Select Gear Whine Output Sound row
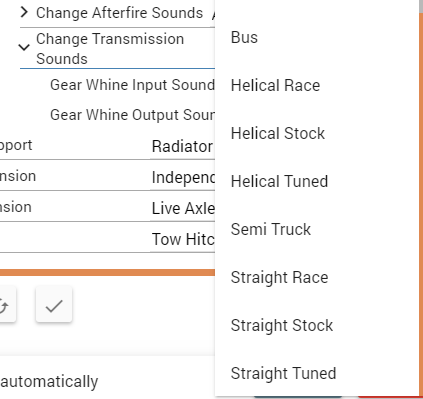 click(x=132, y=115)
